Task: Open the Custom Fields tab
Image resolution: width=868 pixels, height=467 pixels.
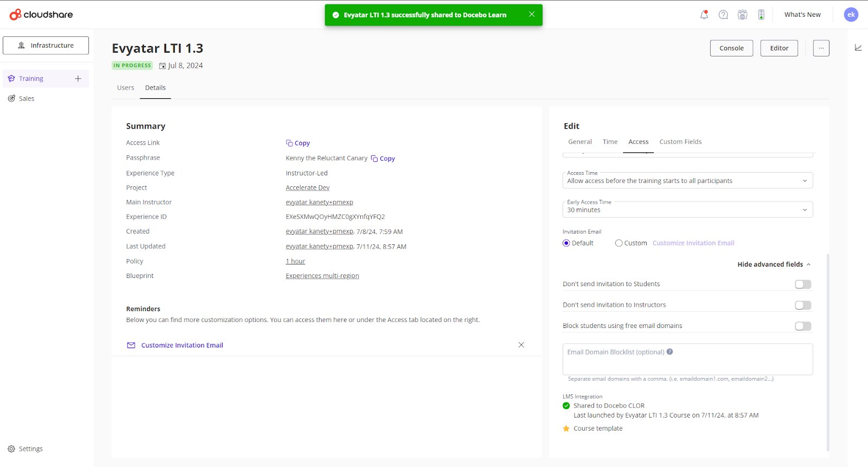Action: 680,142
